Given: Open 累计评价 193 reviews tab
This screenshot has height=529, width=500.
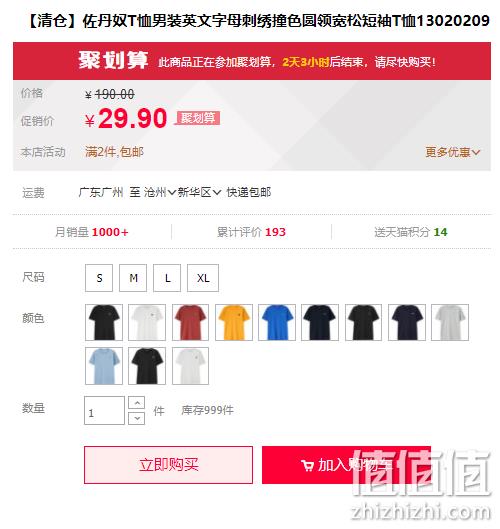Looking at the screenshot, I should pyautogui.click(x=251, y=232).
